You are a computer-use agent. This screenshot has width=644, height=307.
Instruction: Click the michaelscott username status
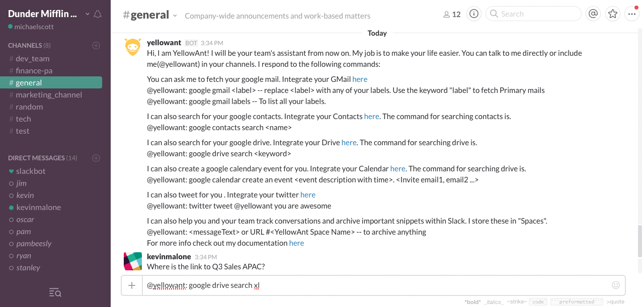pyautogui.click(x=31, y=27)
